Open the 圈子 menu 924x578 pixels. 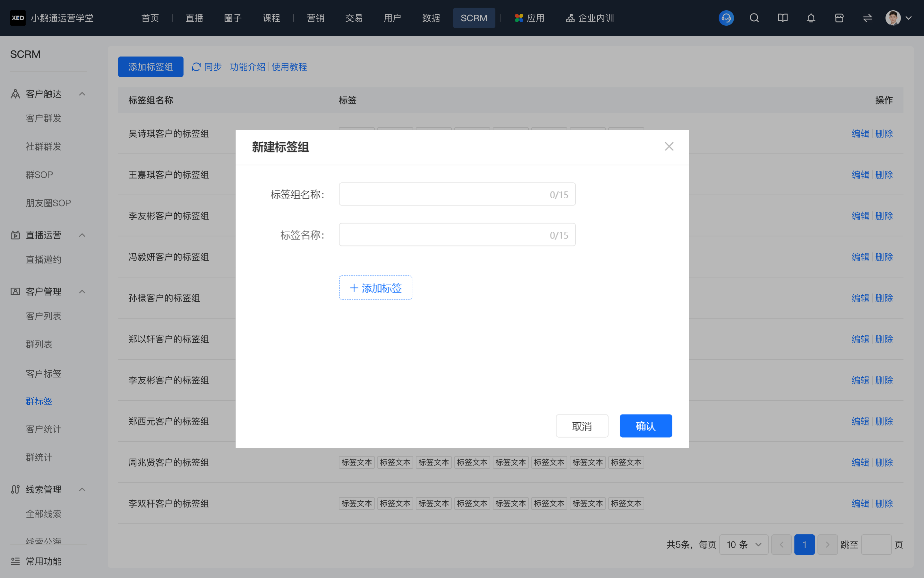[233, 18]
